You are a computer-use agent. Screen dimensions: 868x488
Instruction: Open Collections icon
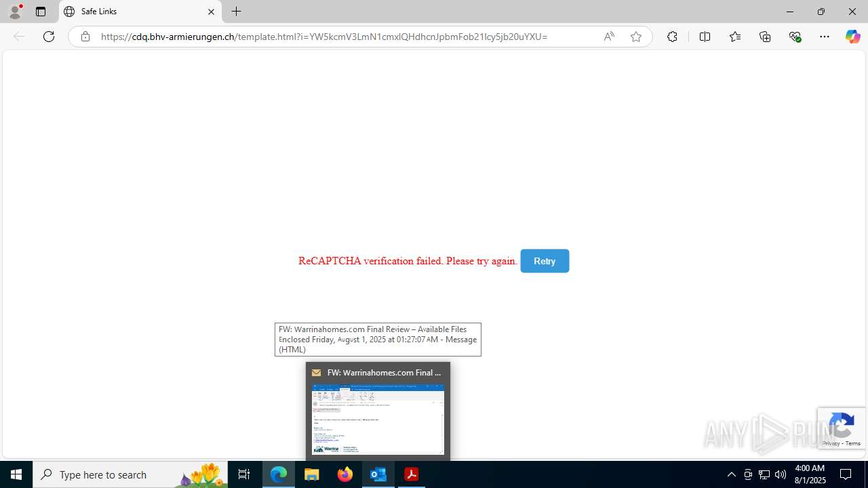(x=765, y=37)
